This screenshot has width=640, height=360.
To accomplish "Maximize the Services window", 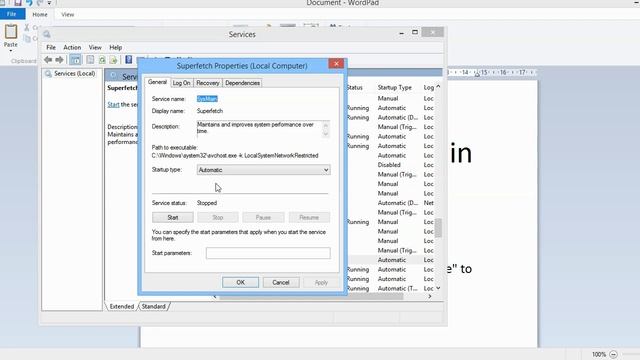I will click(x=415, y=32).
